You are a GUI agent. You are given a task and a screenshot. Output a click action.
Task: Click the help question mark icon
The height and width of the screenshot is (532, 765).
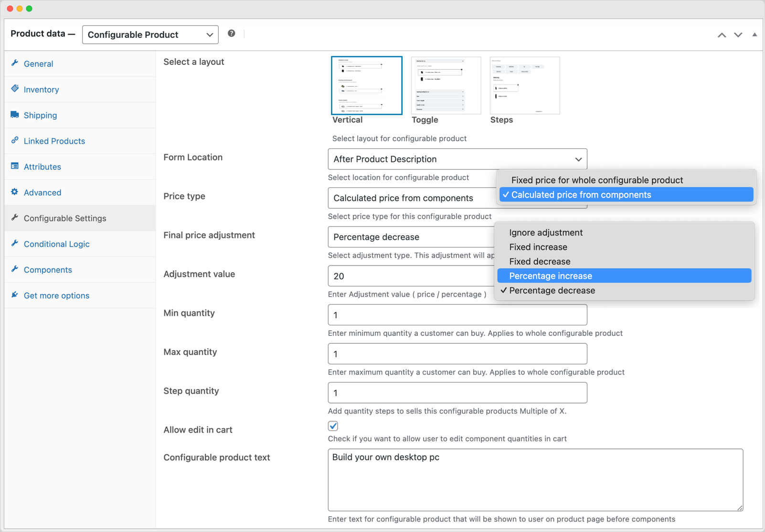232,33
